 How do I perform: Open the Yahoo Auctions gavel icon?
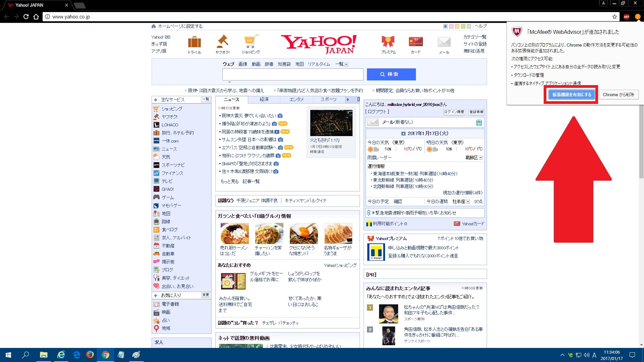click(222, 42)
